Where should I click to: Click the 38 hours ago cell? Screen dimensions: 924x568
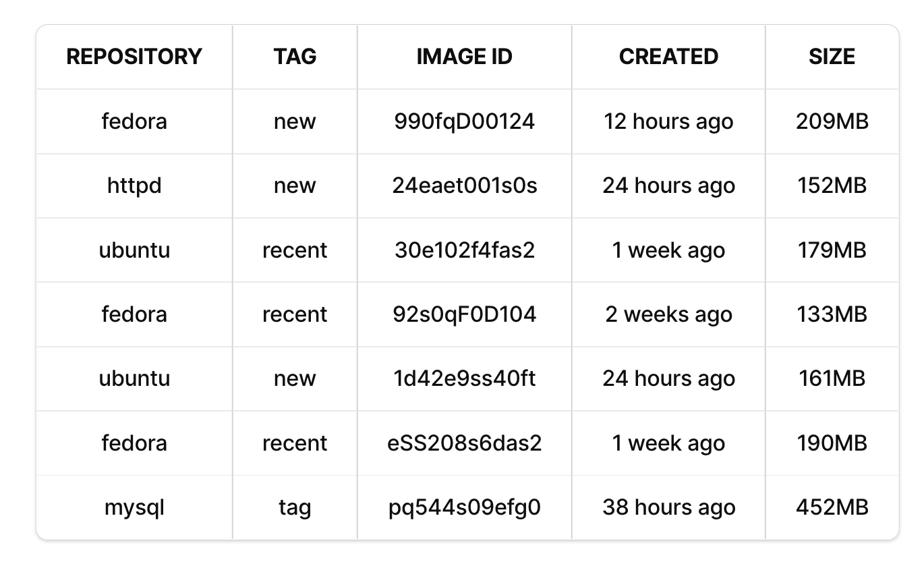coord(668,507)
